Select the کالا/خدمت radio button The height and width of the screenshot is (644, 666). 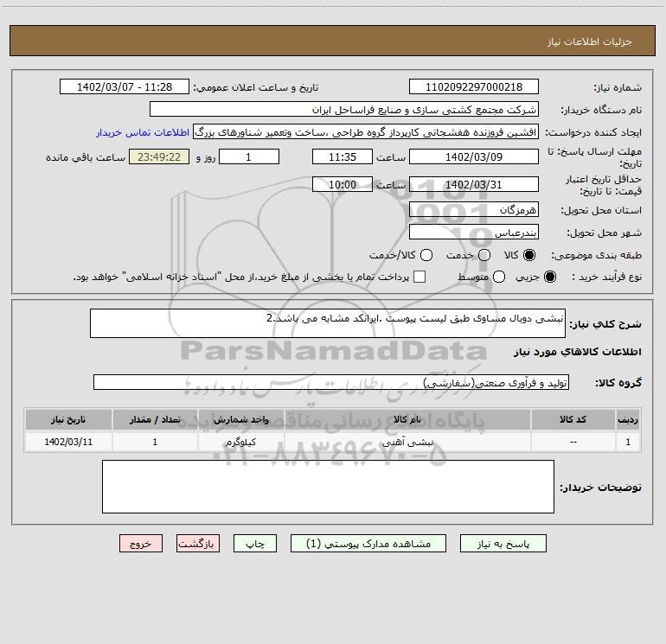[x=426, y=255]
